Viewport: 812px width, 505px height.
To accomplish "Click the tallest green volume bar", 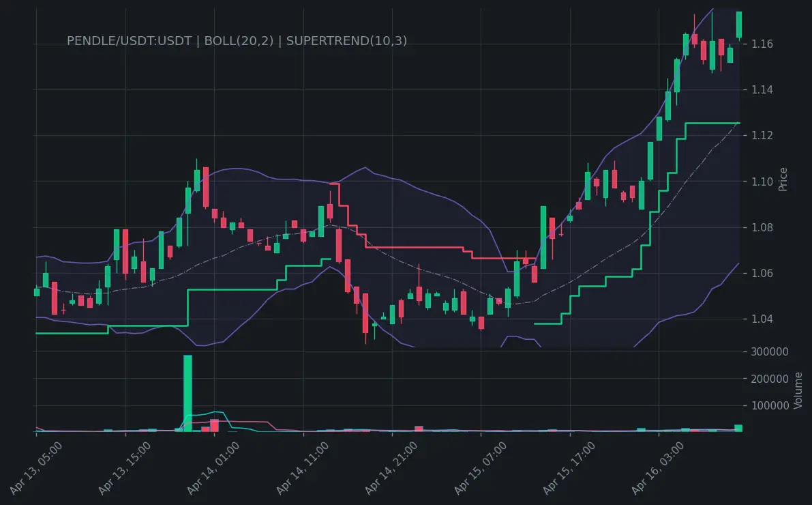I will (x=188, y=393).
